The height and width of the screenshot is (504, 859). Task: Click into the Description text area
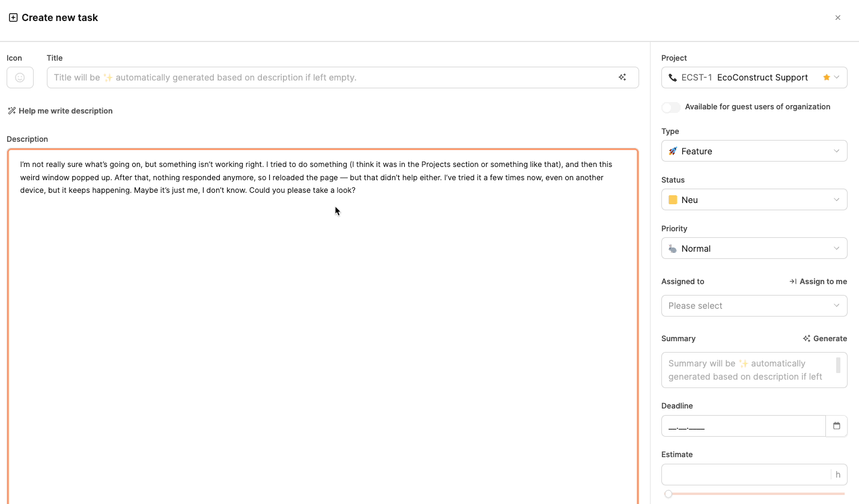[x=323, y=326]
